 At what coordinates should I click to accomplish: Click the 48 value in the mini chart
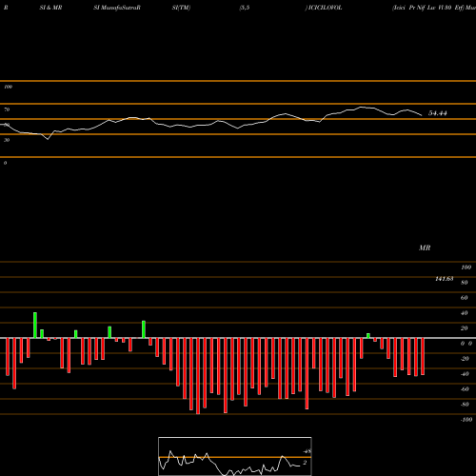pyautogui.click(x=307, y=451)
